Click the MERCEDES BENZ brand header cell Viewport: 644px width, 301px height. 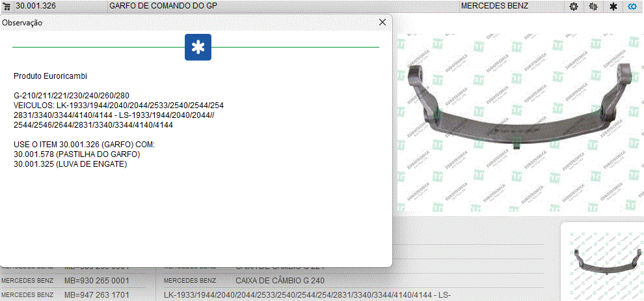click(x=494, y=6)
